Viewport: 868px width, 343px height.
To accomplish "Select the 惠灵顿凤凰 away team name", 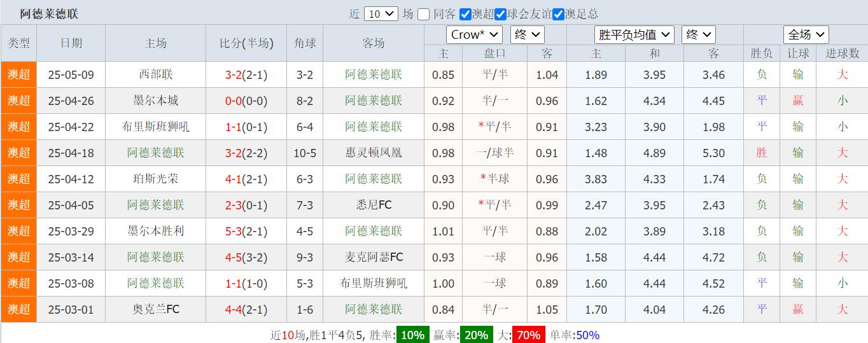I will 374,153.
